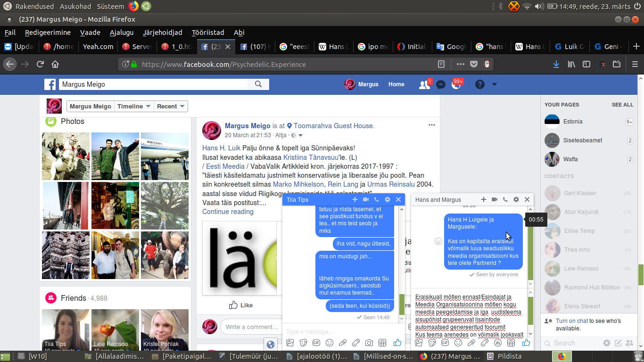The width and height of the screenshot is (644, 362).
Task: Switch to the Yeah.com tab
Action: tap(98, 47)
